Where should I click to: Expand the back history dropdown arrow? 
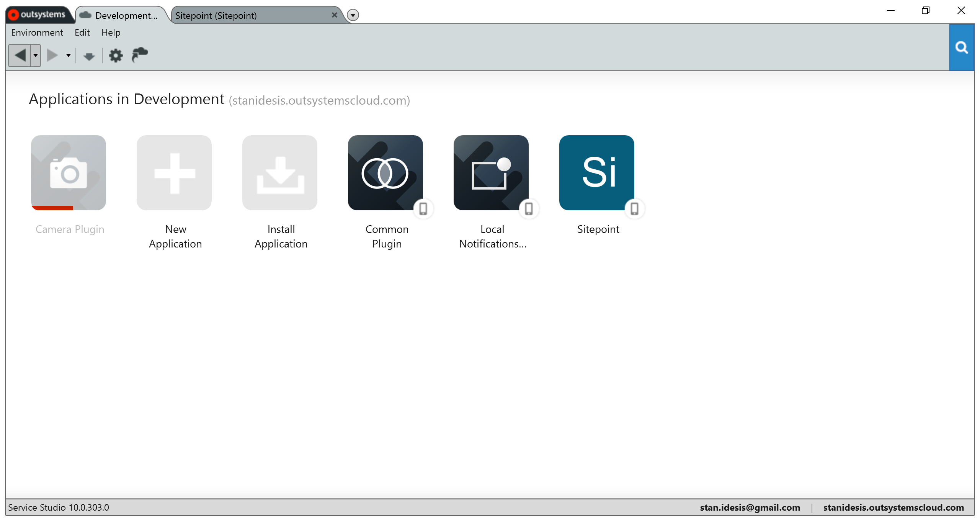[x=36, y=56]
